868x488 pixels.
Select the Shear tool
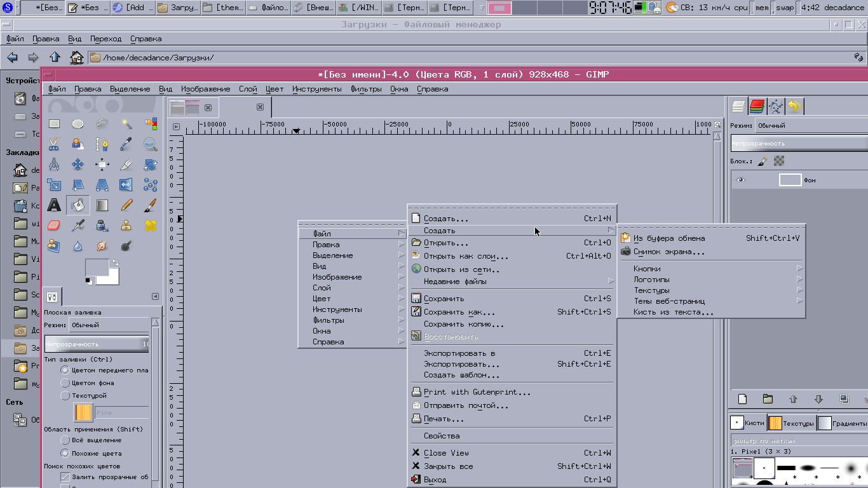pyautogui.click(x=78, y=185)
